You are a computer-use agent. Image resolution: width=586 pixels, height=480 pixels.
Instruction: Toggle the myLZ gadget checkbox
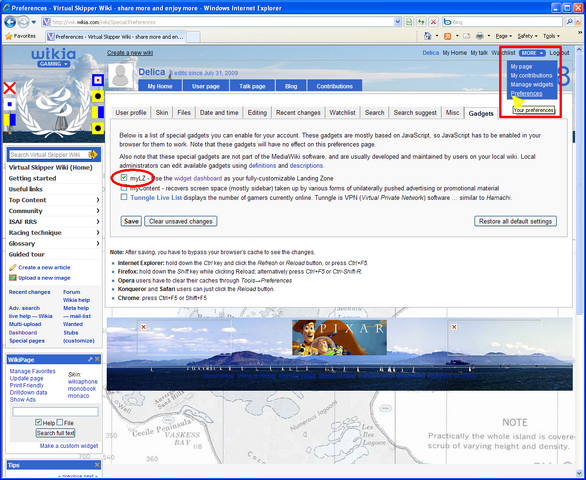click(x=124, y=178)
